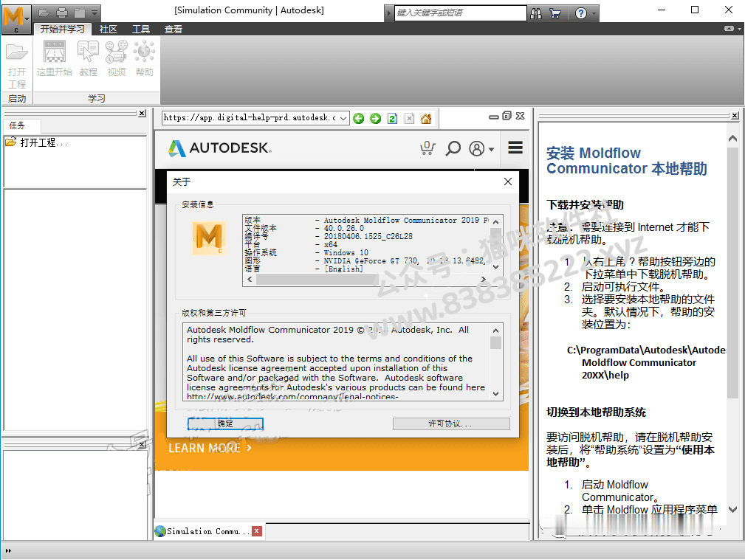Select the 任务 panel tab
745x560 pixels.
[x=22, y=126]
